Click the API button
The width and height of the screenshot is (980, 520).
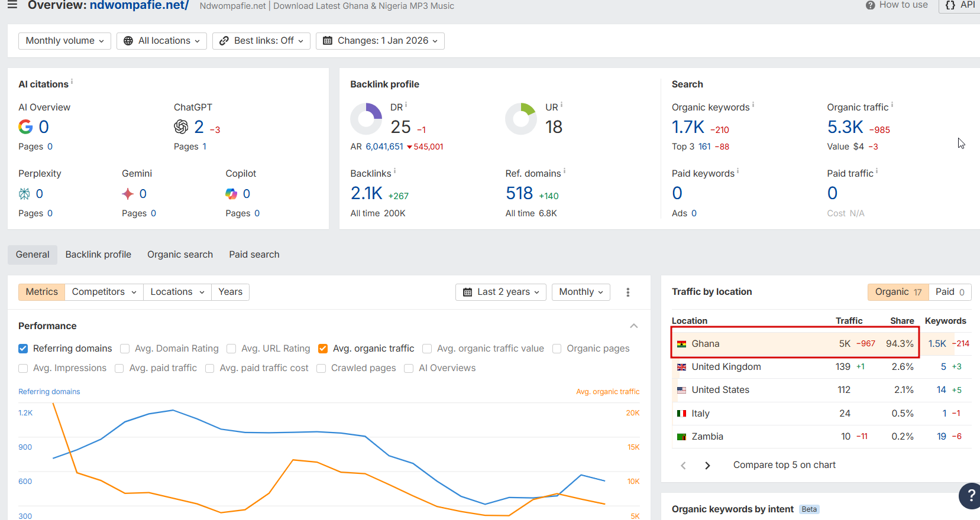point(959,5)
